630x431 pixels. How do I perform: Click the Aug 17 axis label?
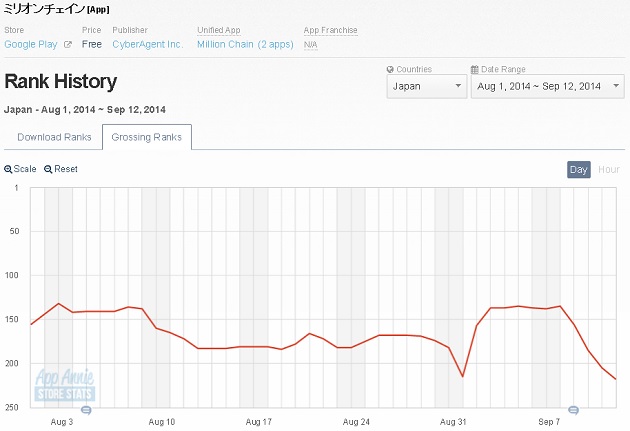click(x=259, y=422)
